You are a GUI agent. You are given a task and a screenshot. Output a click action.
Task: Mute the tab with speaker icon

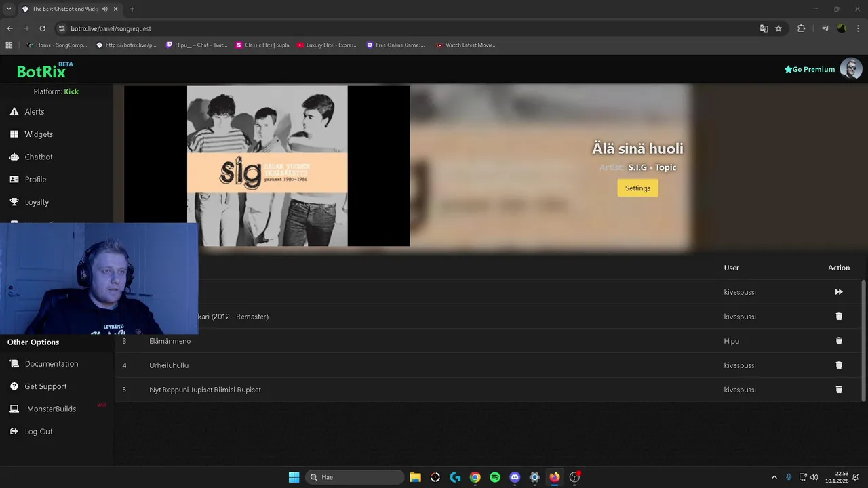[x=104, y=9]
